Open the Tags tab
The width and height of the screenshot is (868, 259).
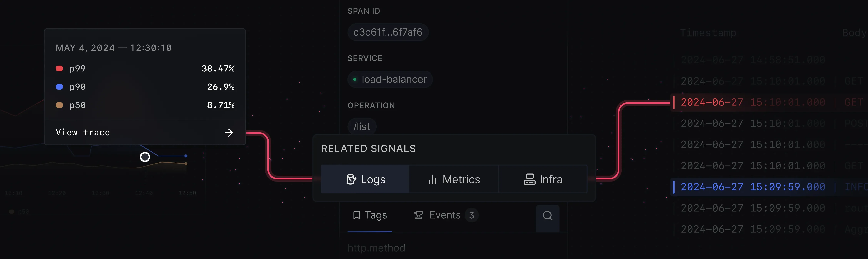(370, 215)
